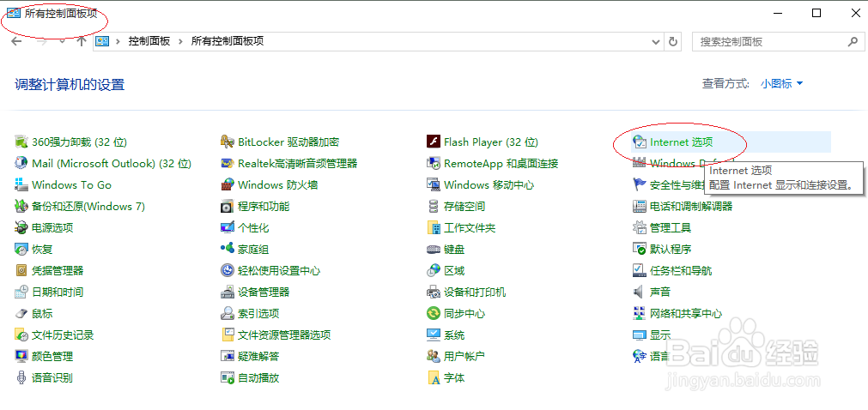868x410 pixels.
Task: Click the 程序和功能 icon
Action: (x=227, y=207)
